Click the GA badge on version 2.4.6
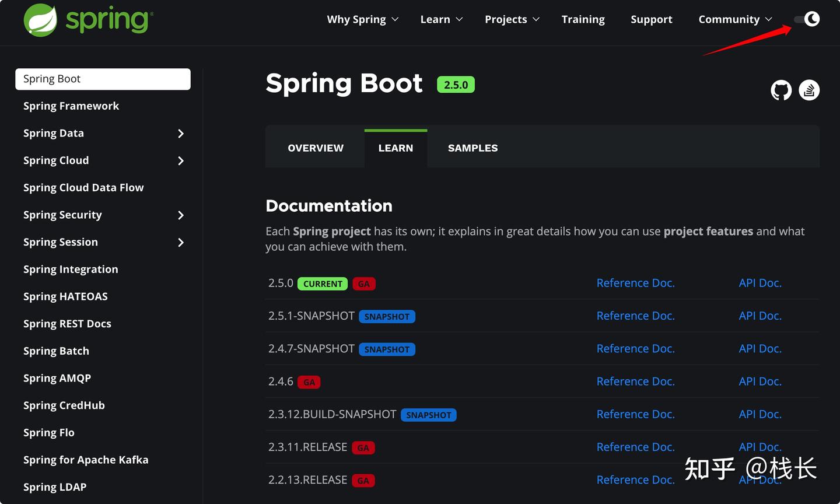Image resolution: width=840 pixels, height=504 pixels. (309, 382)
